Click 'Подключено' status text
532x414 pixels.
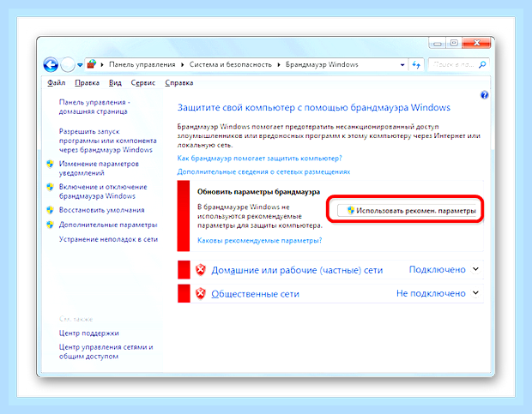click(437, 270)
